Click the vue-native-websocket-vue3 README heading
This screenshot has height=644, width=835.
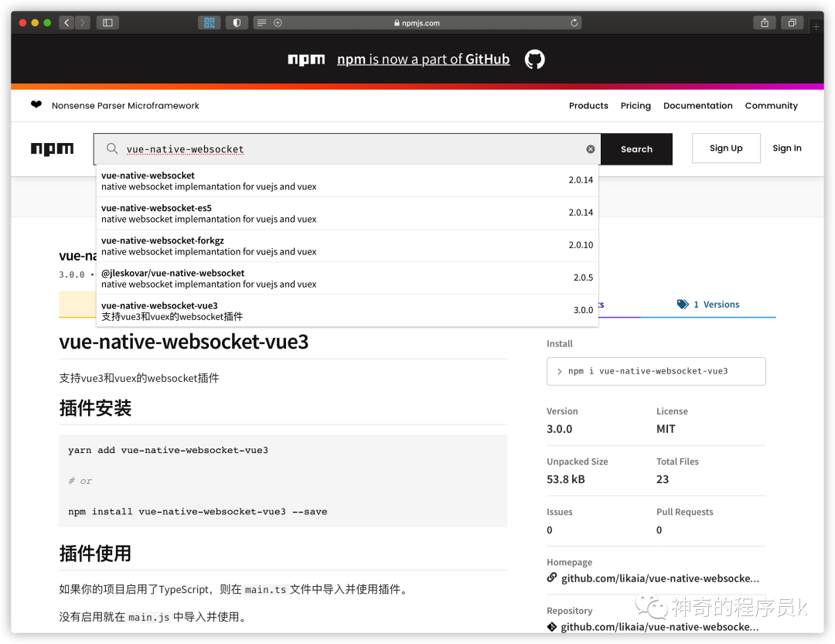tap(184, 342)
